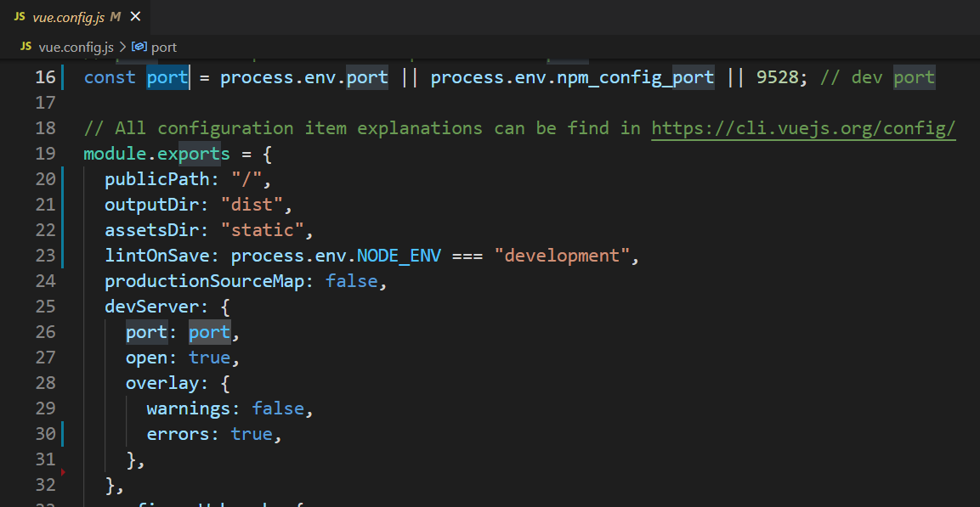
Task: Click the JS icon in the breadcrumb bar
Action: (26, 47)
